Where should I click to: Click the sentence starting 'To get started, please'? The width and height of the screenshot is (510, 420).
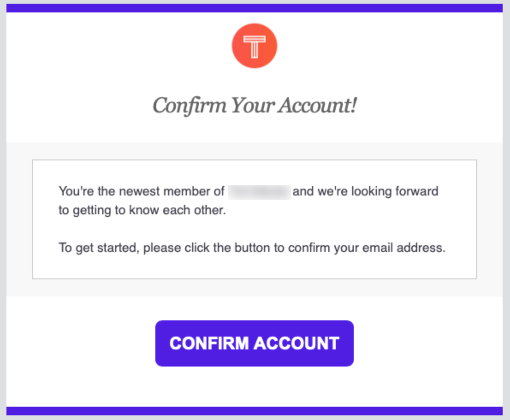pos(252,248)
